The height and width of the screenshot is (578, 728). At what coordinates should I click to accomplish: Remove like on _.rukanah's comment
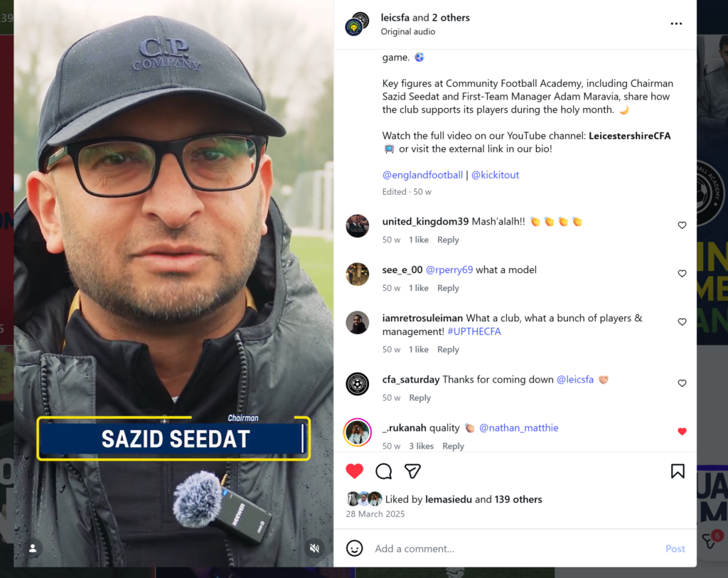682,432
